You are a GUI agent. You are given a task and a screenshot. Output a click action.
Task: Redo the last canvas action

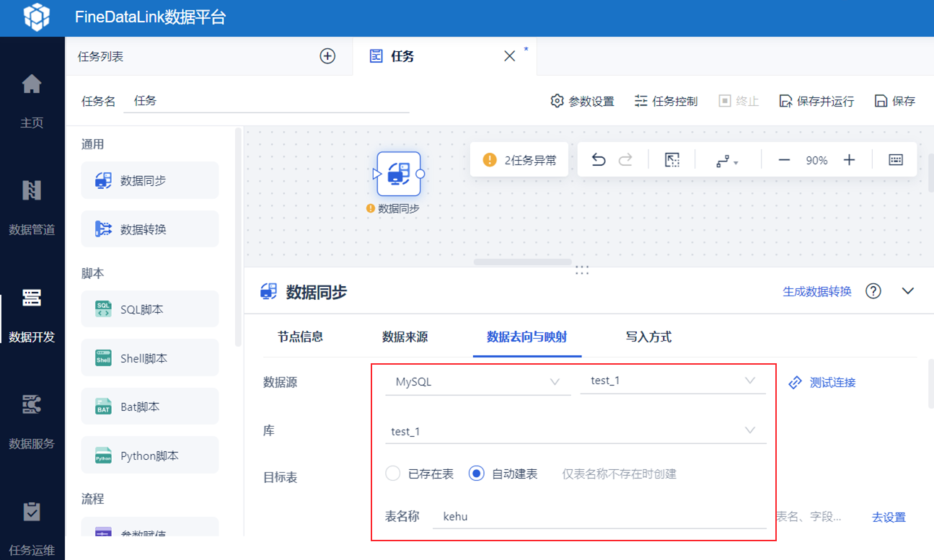(626, 160)
